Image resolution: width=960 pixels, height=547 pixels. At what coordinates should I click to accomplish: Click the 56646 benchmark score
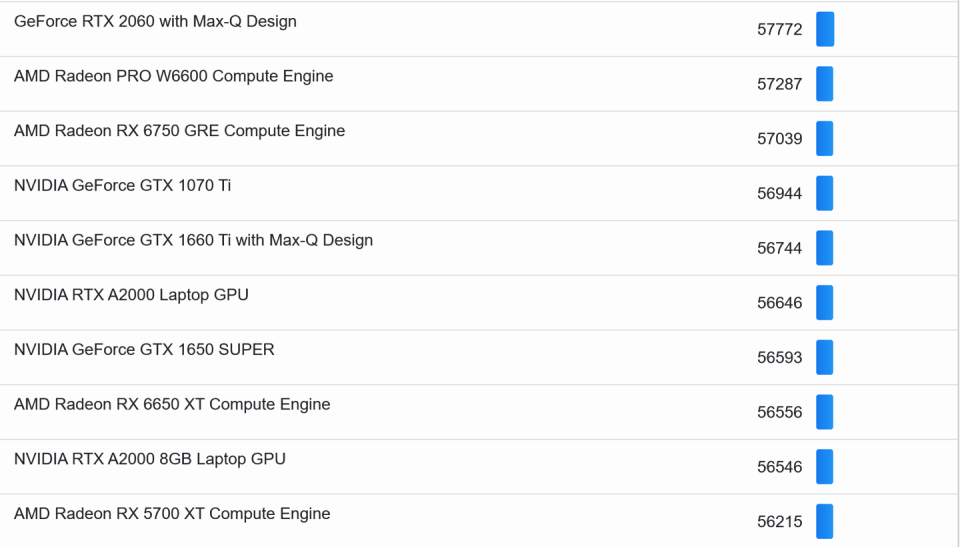click(x=779, y=303)
